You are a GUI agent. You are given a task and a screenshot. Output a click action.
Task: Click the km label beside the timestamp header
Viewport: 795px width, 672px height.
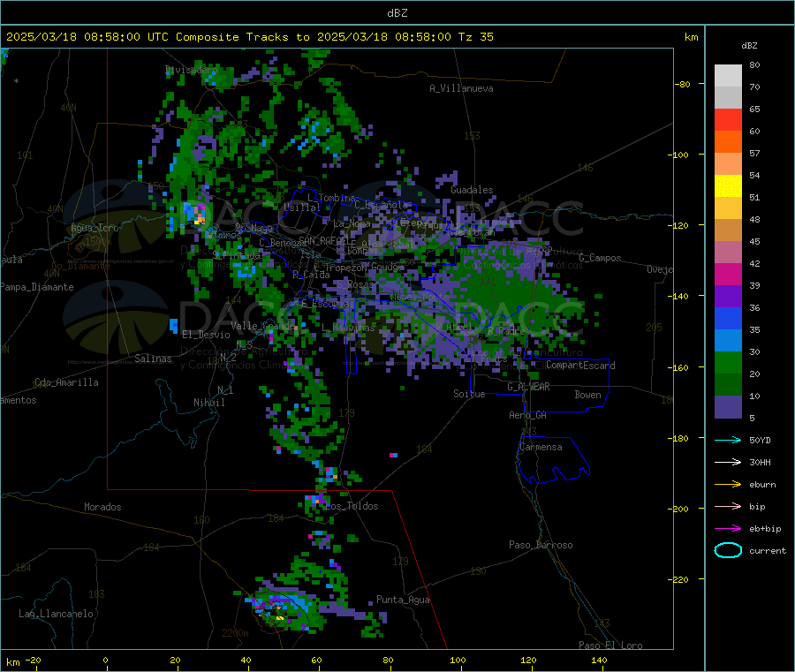(691, 37)
